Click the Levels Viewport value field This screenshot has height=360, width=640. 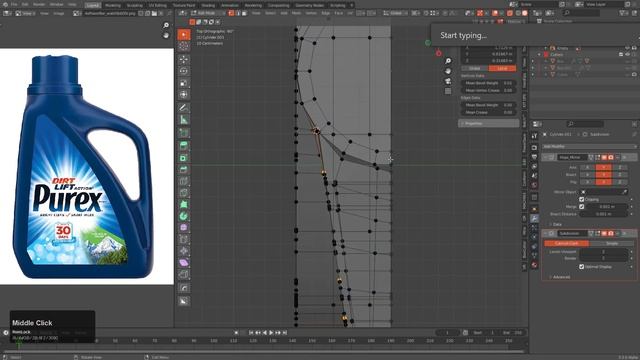(x=603, y=251)
